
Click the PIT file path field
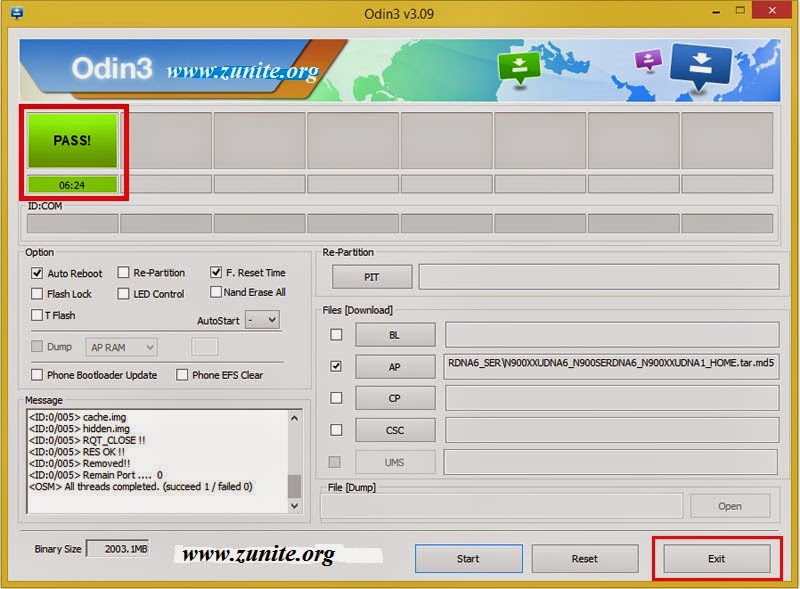(599, 277)
